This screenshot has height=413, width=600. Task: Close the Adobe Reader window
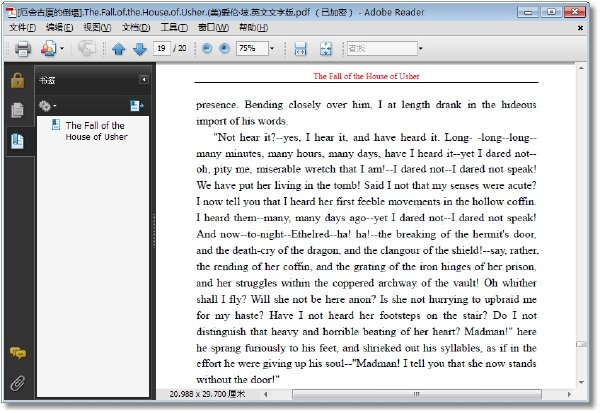click(x=575, y=12)
